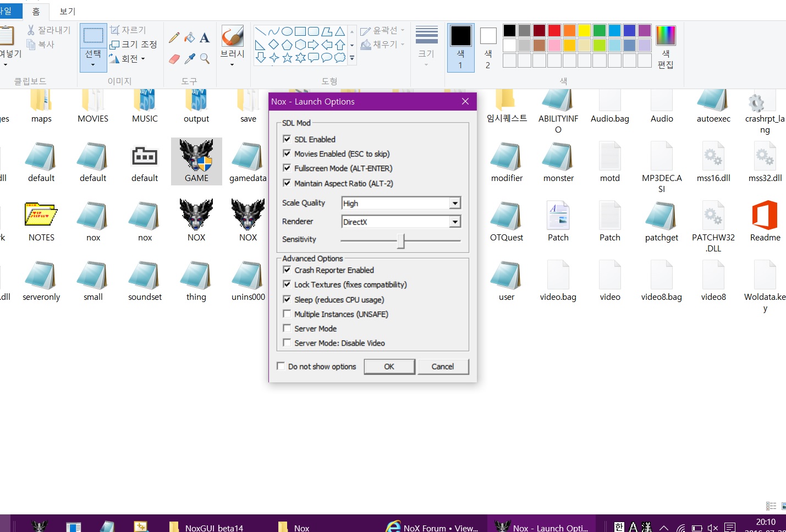This screenshot has height=532, width=786.
Task: Select the Text tool (A icon)
Action: coord(205,37)
